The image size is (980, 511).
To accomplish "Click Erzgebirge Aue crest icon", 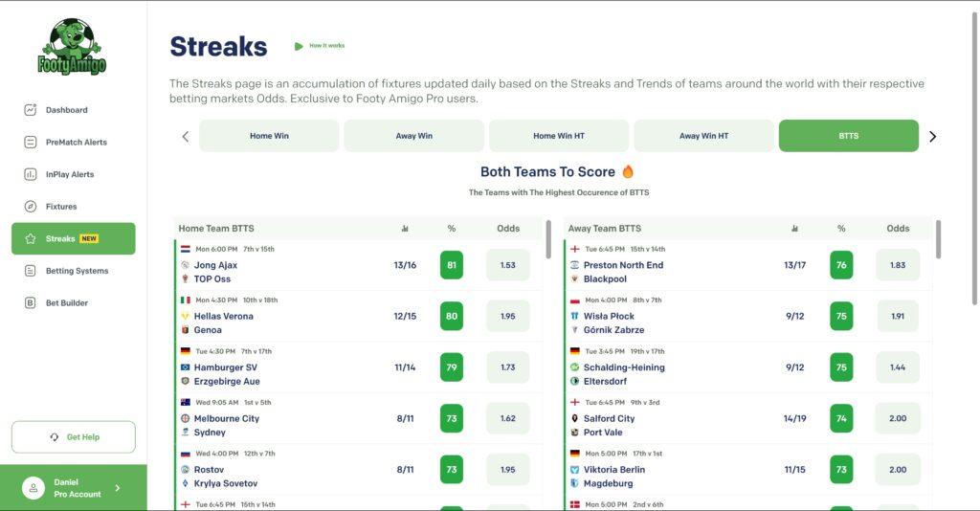I will 185,381.
